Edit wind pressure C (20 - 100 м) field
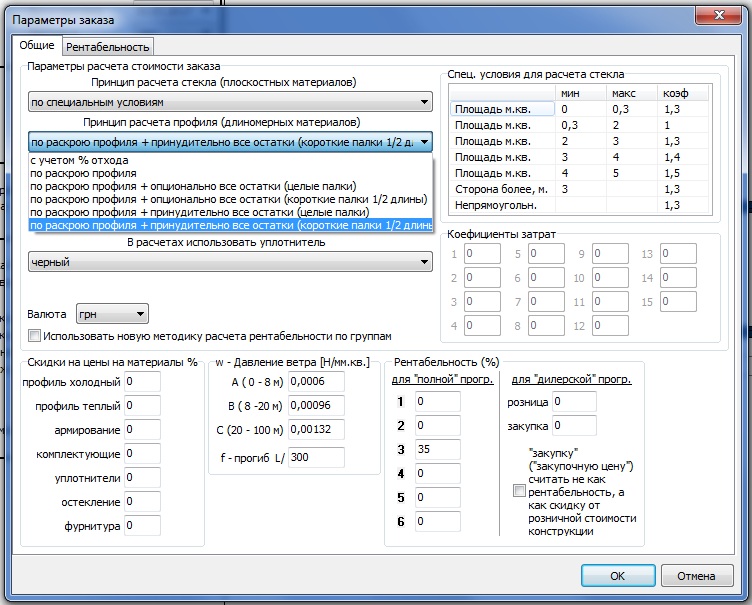The height and width of the screenshot is (605, 752). pos(316,430)
